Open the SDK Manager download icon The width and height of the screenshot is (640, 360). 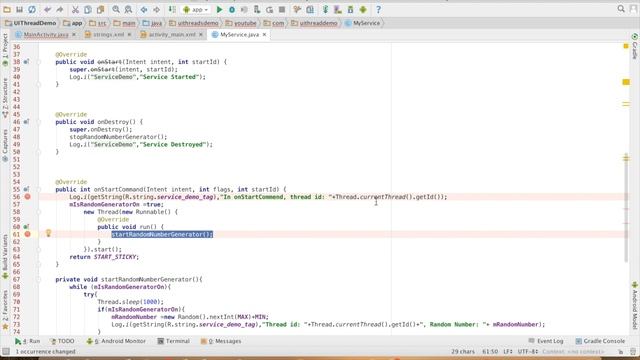click(x=350, y=9)
